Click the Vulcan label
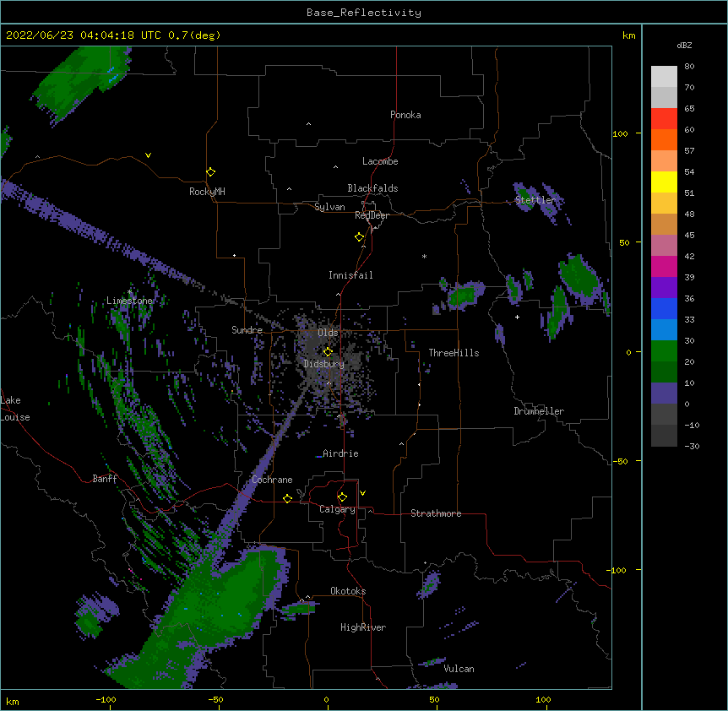This screenshot has height=711, width=728. (459, 669)
